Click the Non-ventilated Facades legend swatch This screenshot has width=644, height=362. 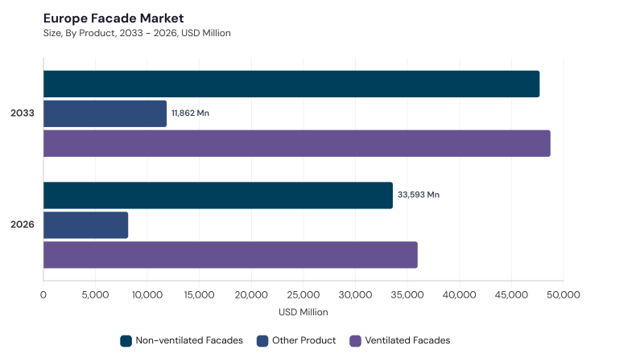click(x=126, y=340)
